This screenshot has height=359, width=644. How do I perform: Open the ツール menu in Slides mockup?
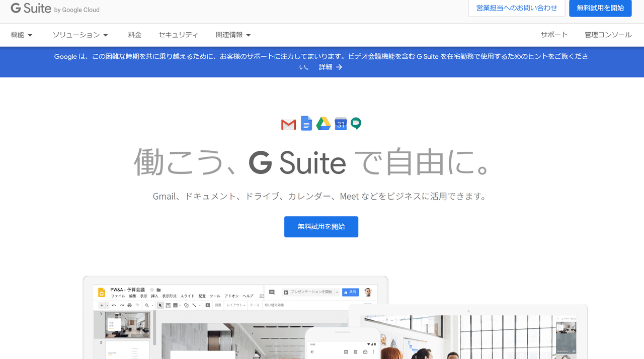215,296
